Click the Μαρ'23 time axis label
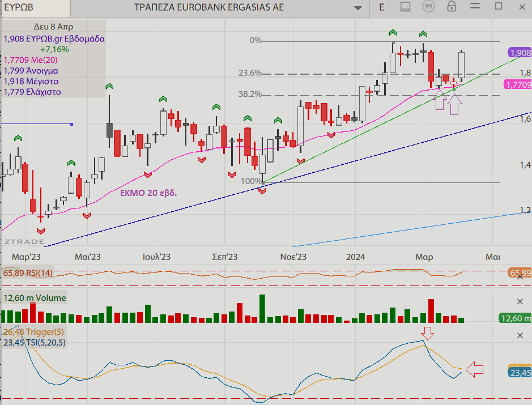 (26, 257)
